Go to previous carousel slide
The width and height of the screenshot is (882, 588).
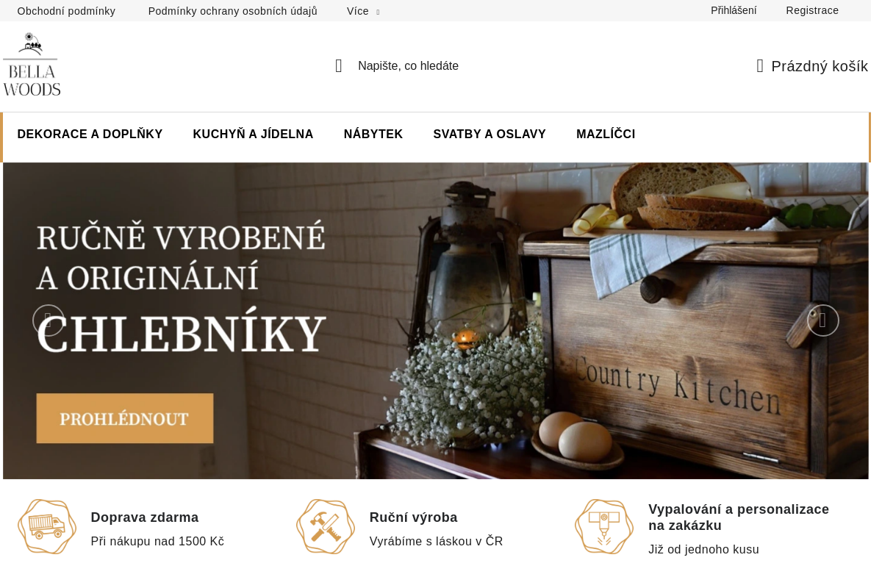click(49, 320)
